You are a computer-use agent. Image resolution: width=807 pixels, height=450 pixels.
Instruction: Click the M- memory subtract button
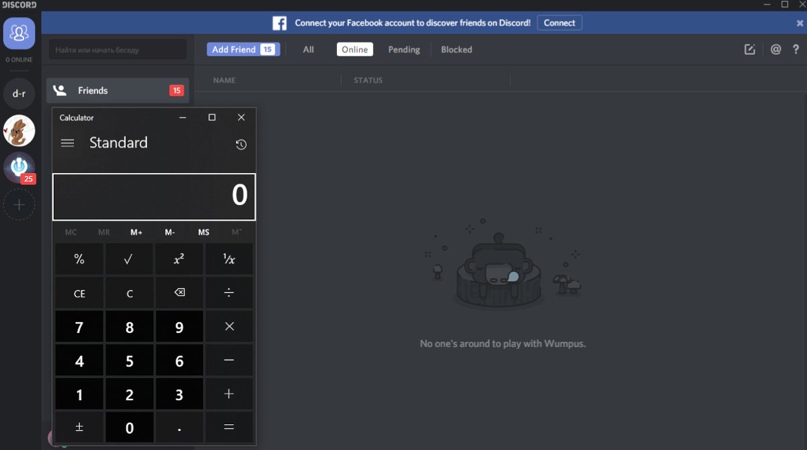click(x=170, y=232)
